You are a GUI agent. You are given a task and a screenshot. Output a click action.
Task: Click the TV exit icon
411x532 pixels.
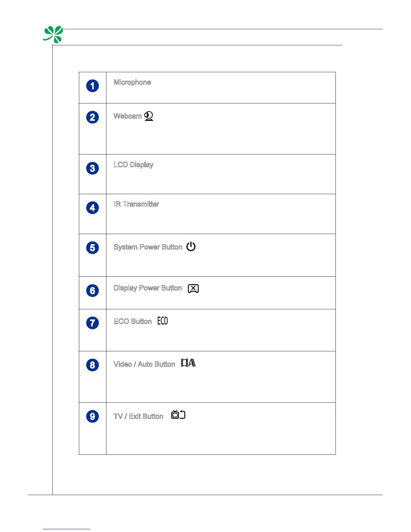(178, 414)
